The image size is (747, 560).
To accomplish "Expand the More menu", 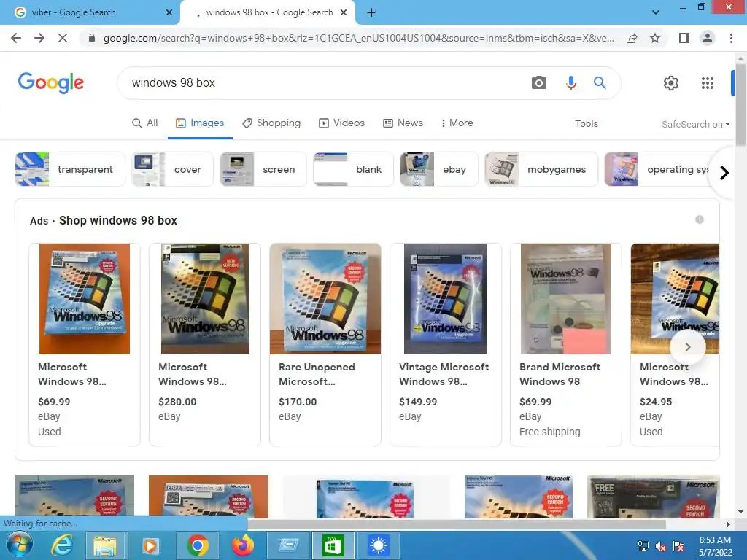I will point(457,122).
